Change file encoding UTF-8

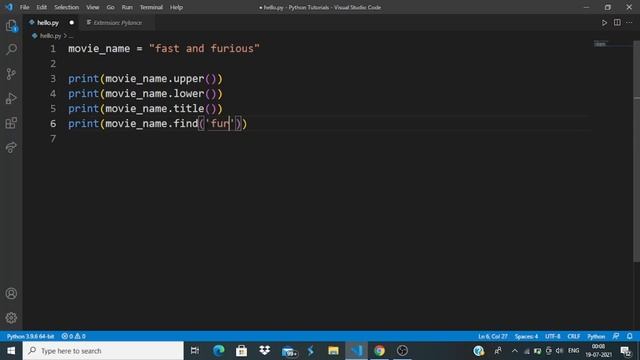553,336
